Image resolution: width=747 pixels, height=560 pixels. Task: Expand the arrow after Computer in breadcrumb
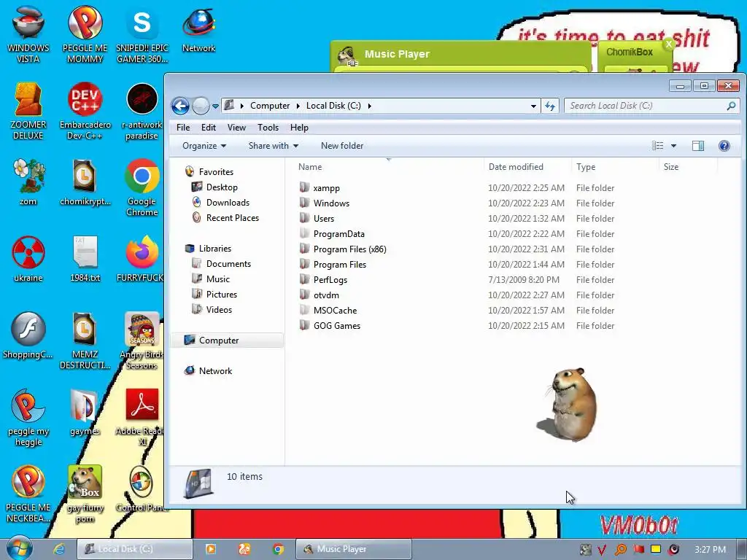[x=298, y=106]
